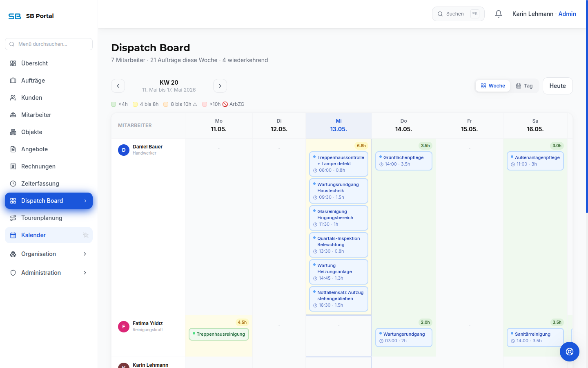This screenshot has width=588, height=368.
Task: Open Wartungsrundgang Haustechnik job card
Action: pyautogui.click(x=339, y=191)
